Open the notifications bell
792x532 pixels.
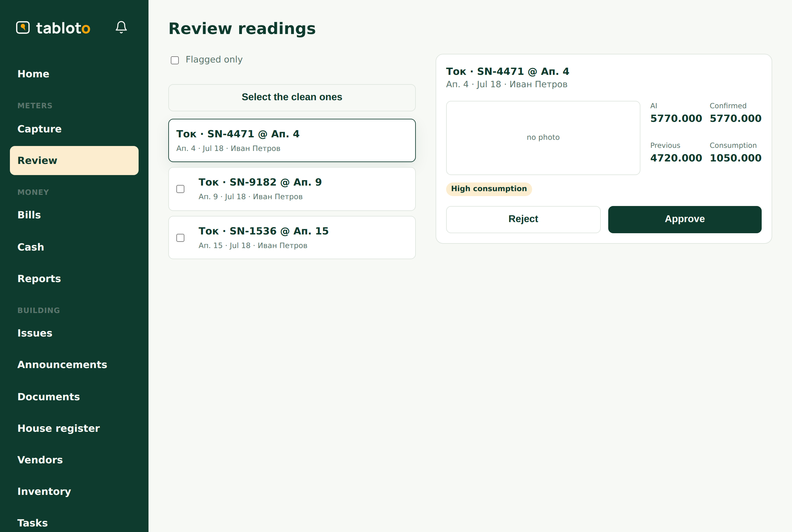pyautogui.click(x=121, y=27)
